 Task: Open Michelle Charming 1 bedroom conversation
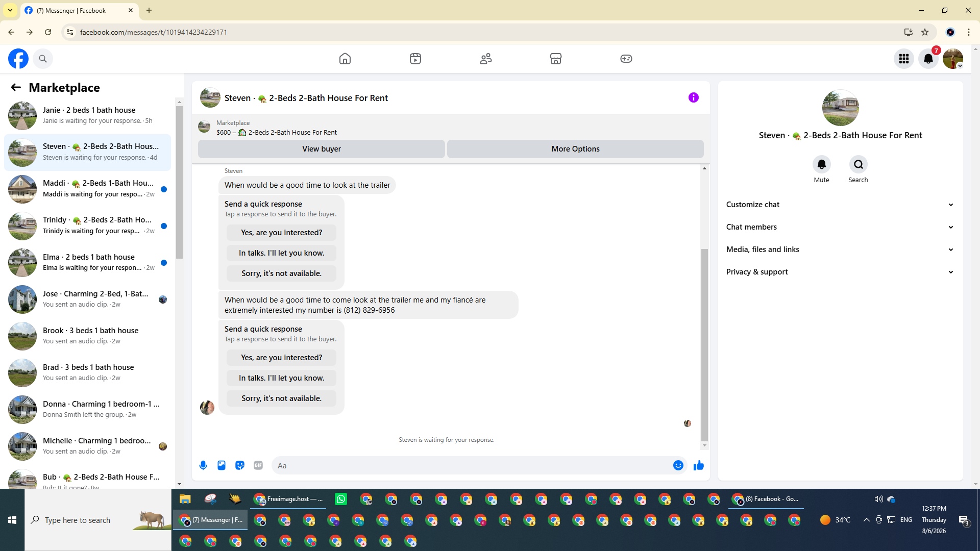88,446
